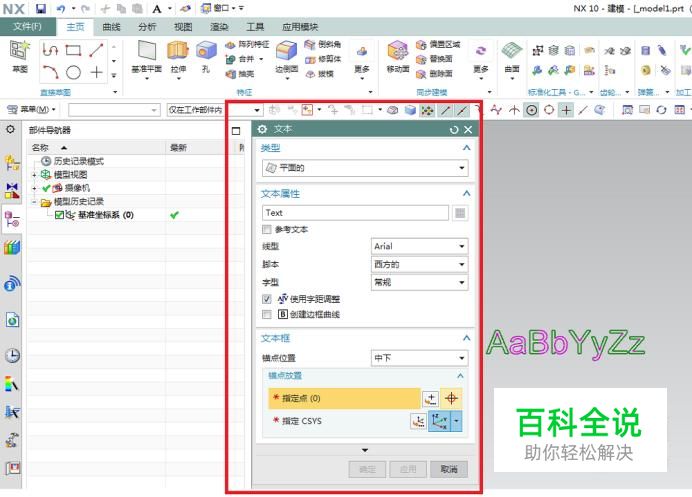Click the Draft (拔模) icon
Image resolution: width=692 pixels, height=497 pixels.
coord(310,74)
